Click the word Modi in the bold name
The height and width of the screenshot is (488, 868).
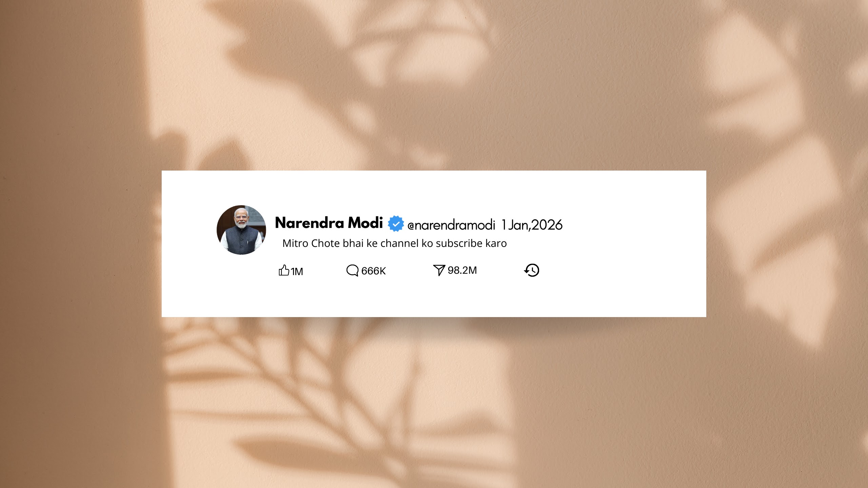pos(366,223)
